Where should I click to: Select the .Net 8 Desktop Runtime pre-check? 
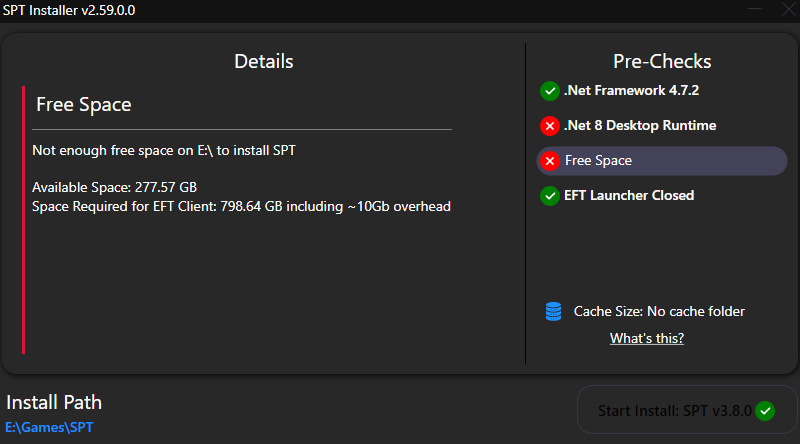pos(640,126)
